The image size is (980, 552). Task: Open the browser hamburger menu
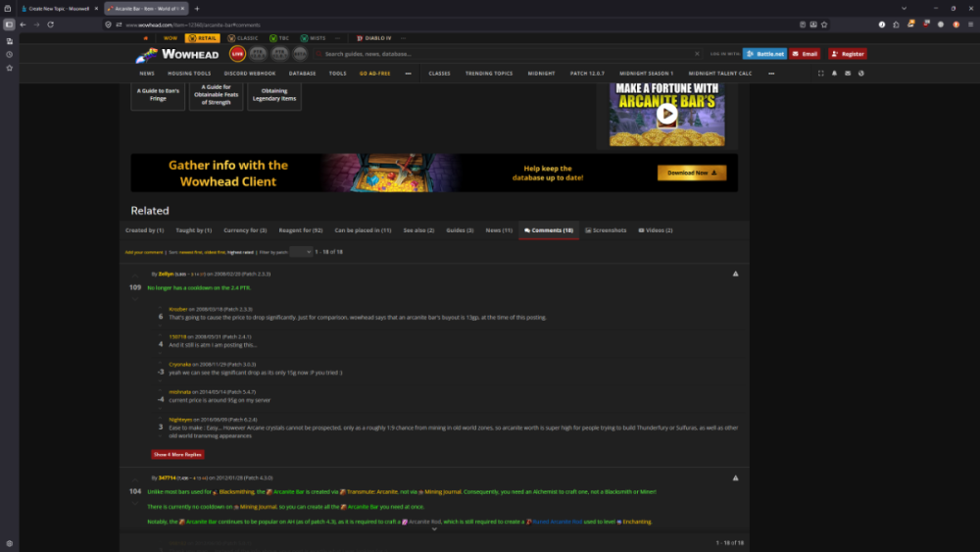tap(970, 25)
